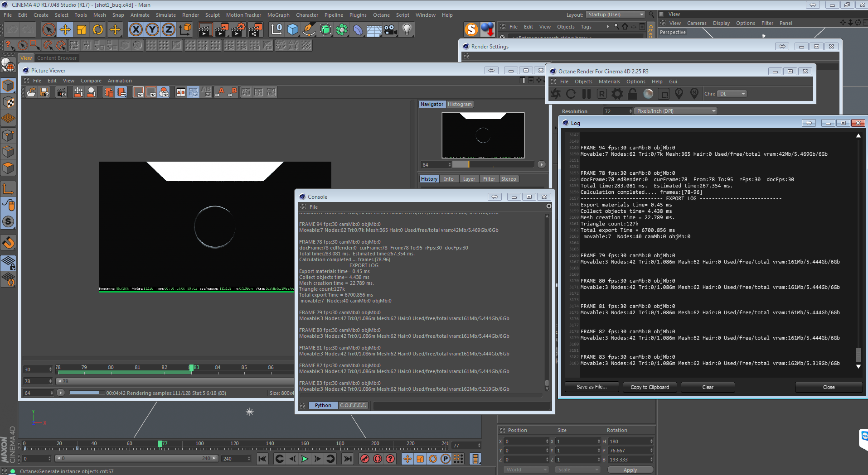
Task: Open Pixels/Inch (DPI) dropdown
Action: (x=675, y=111)
